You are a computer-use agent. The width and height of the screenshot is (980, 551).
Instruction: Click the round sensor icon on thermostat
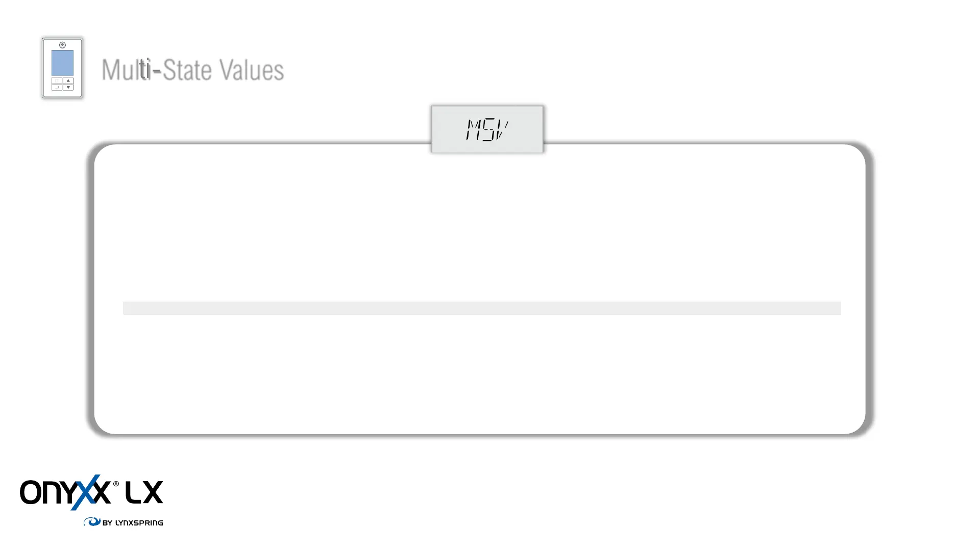point(62,45)
